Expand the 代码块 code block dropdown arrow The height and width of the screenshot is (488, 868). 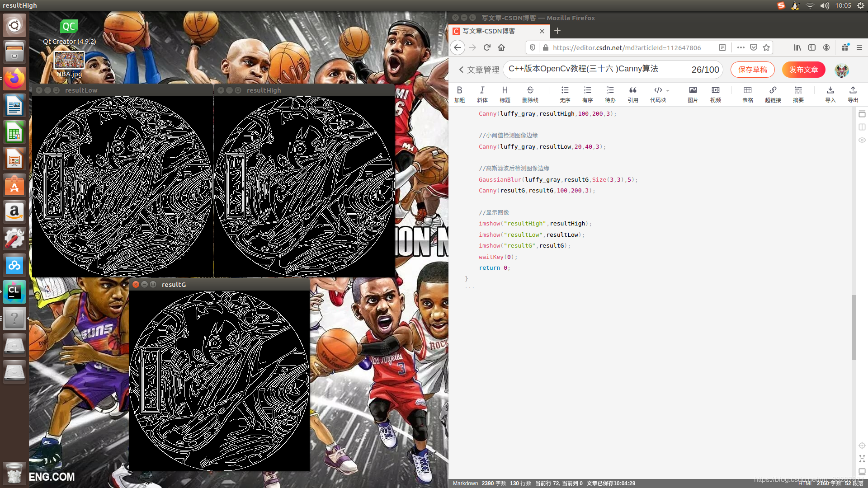coord(668,91)
